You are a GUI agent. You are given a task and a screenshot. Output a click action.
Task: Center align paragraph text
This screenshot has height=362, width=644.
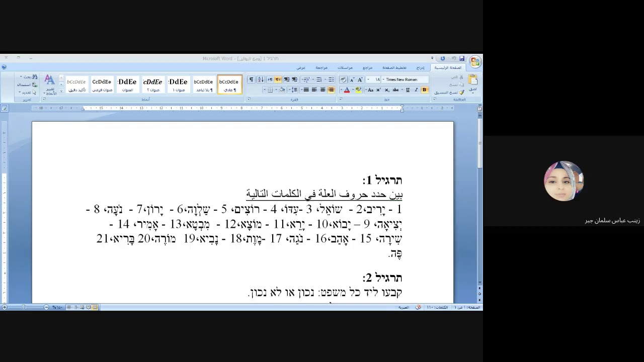323,90
